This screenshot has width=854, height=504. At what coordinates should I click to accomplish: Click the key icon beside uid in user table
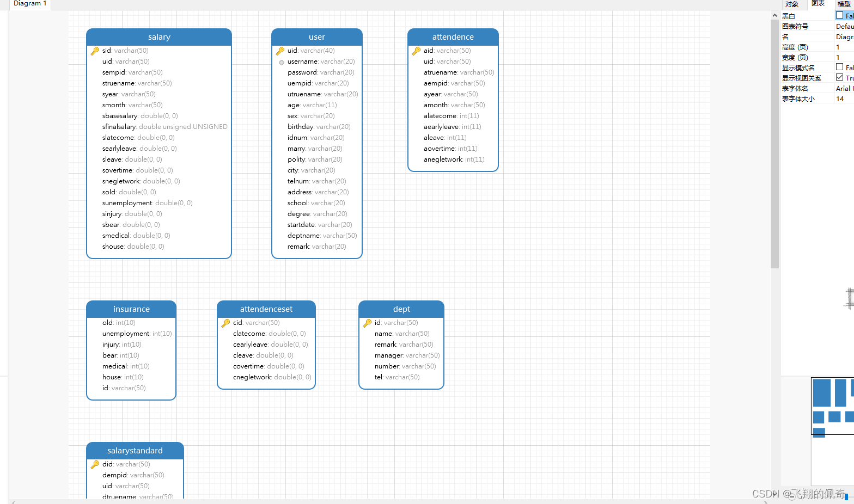[280, 51]
